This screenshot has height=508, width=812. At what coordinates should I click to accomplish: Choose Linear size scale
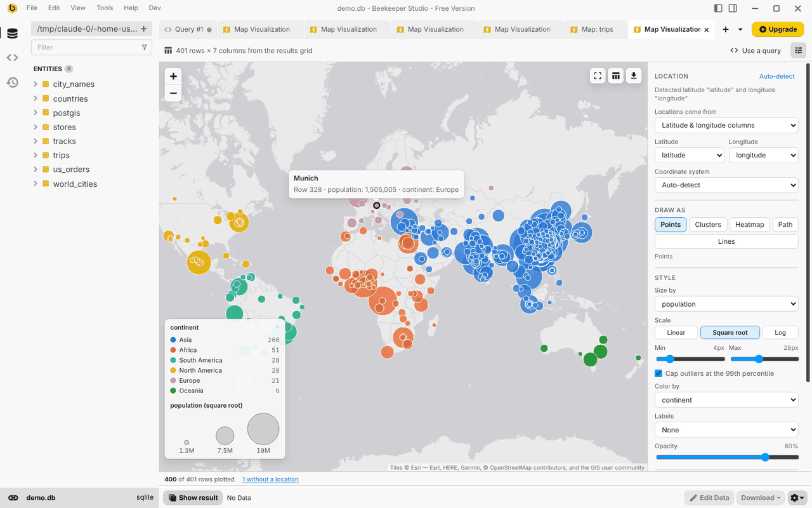pos(676,333)
